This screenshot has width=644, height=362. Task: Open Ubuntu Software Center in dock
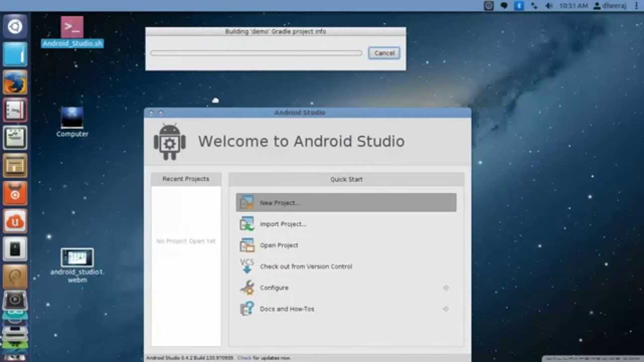15,194
